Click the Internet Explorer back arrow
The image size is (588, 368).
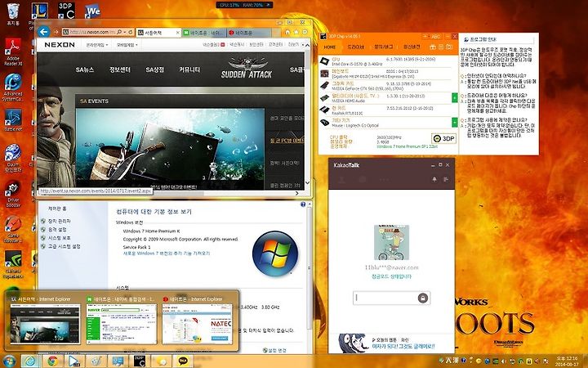coord(44,32)
